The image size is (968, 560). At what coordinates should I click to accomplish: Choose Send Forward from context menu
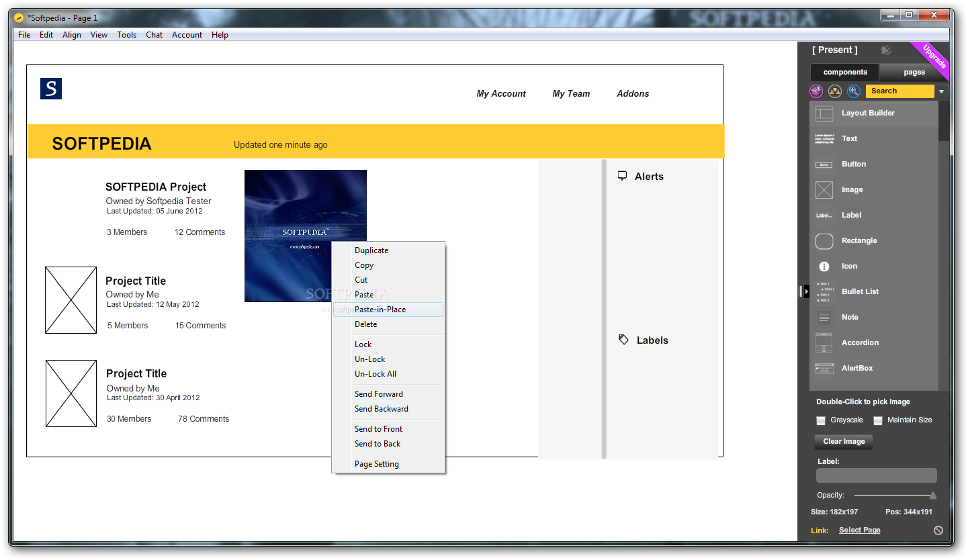coord(388,394)
